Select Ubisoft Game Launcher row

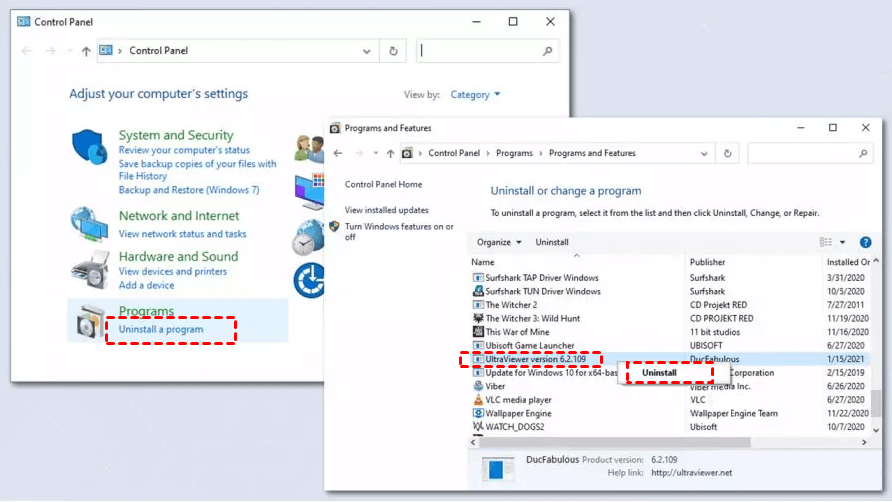pyautogui.click(x=670, y=345)
